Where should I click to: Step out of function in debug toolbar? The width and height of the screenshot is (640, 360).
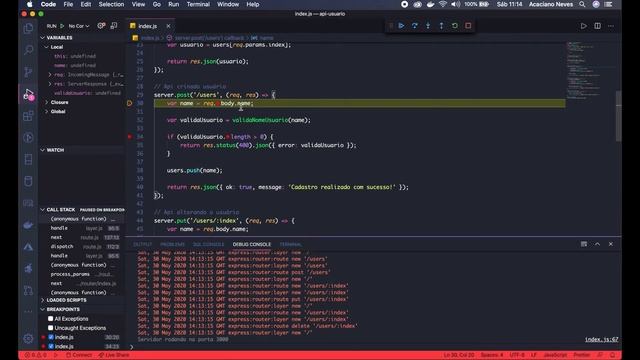click(x=441, y=26)
